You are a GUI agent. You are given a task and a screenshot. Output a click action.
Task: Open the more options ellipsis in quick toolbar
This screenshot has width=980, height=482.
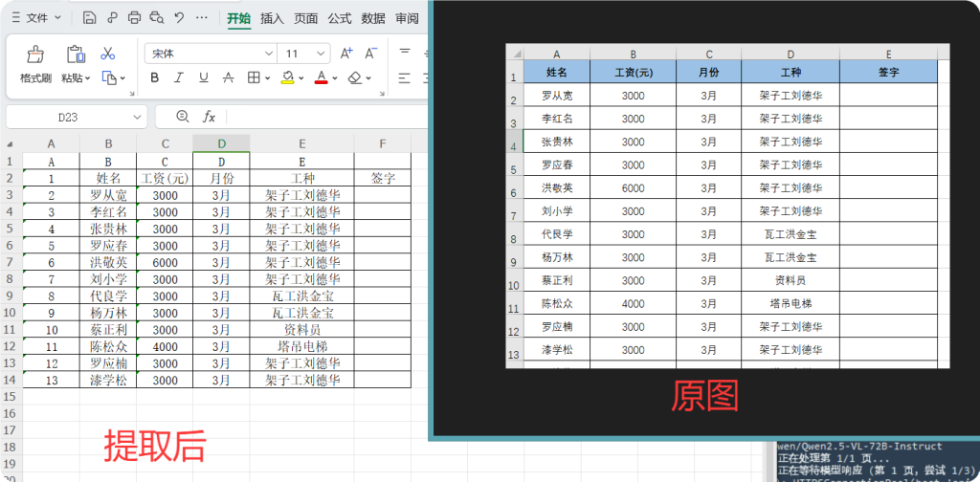[x=201, y=18]
